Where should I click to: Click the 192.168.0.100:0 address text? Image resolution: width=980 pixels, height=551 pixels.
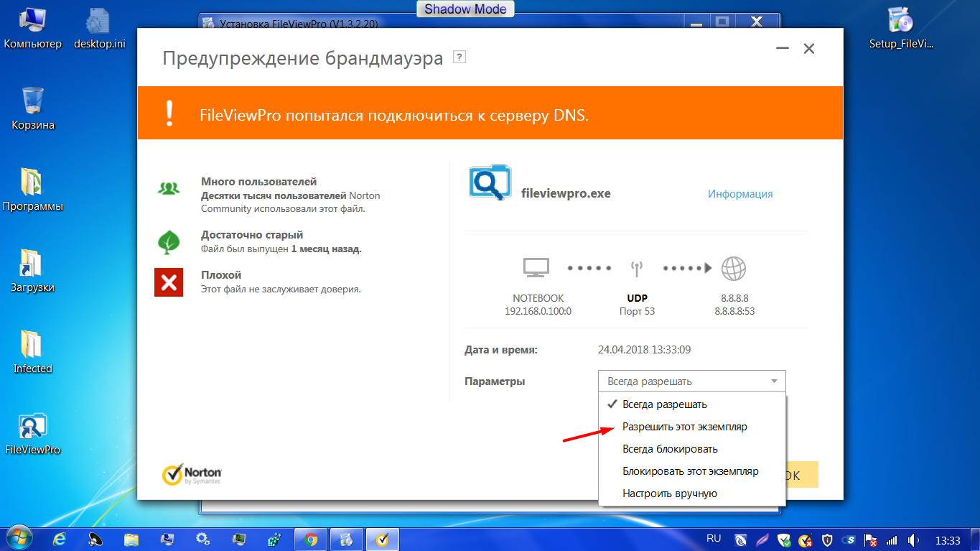click(538, 311)
